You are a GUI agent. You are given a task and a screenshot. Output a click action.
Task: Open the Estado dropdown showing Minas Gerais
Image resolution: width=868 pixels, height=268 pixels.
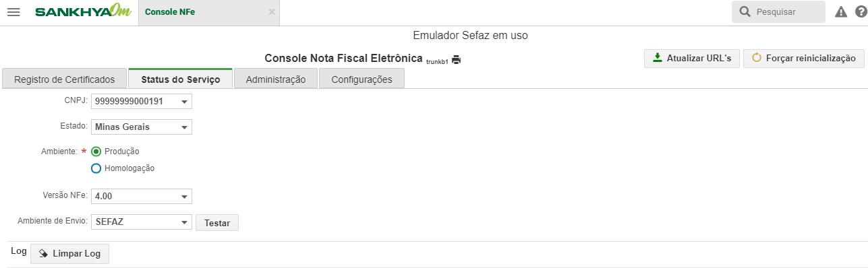[x=142, y=127]
